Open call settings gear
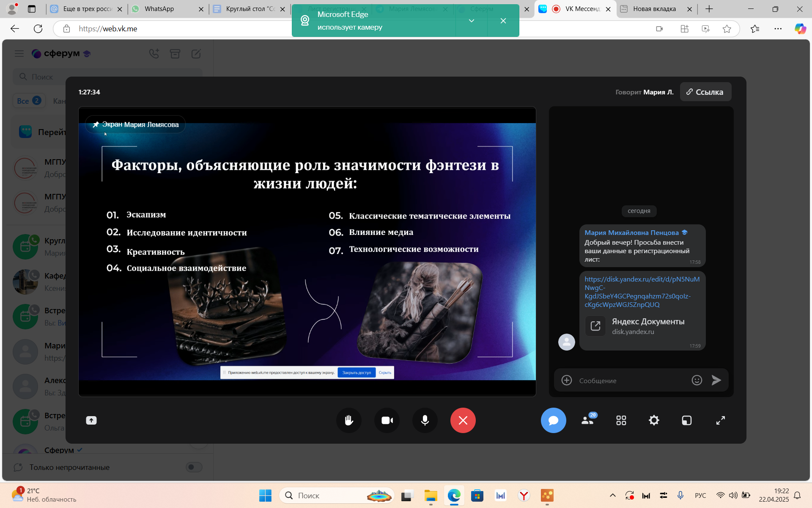The width and height of the screenshot is (812, 508). [x=654, y=420]
